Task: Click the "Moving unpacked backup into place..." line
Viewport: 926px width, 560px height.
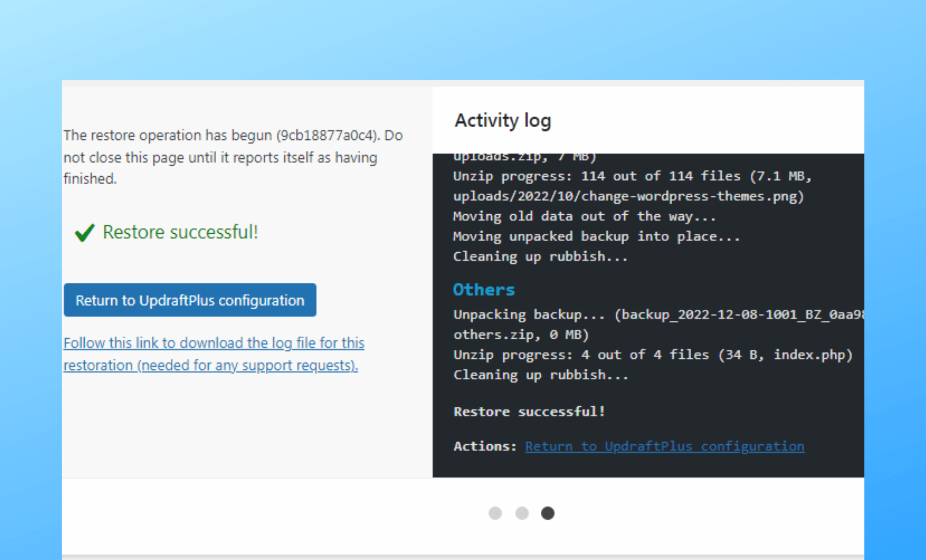Action: coord(596,236)
